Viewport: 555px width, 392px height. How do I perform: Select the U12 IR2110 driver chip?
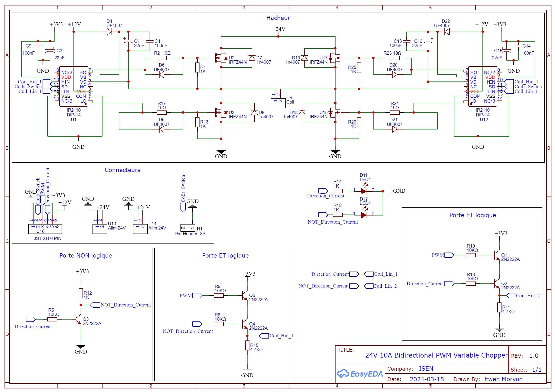tap(482, 86)
